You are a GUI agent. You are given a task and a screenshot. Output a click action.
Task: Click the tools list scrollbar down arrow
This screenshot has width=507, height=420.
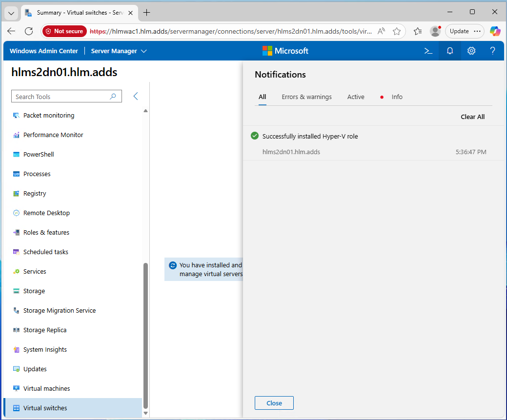pos(145,413)
